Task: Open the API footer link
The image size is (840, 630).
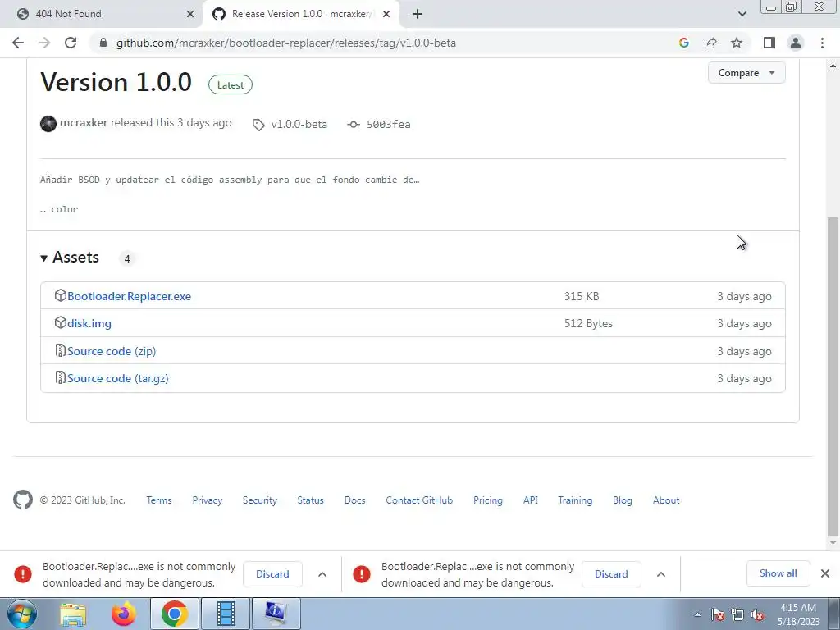Action: pyautogui.click(x=531, y=500)
